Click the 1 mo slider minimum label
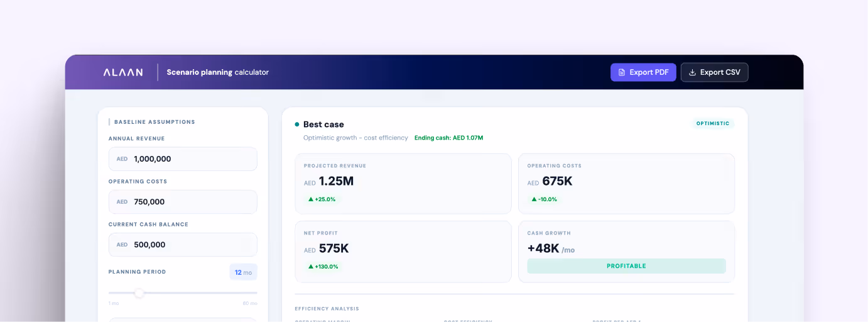The image size is (868, 322). [x=114, y=304]
